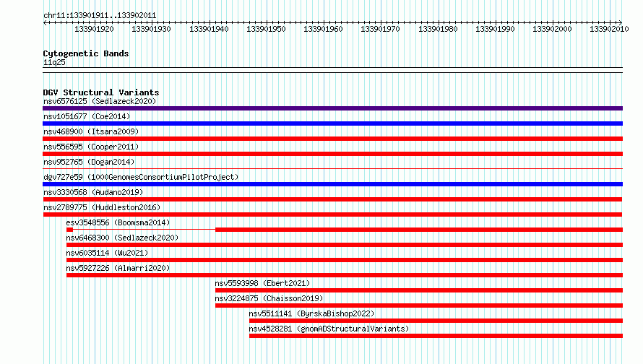Click the nsv6576125 (Sedlazeck2020) variant label
The width and height of the screenshot is (643, 364).
coord(100,101)
